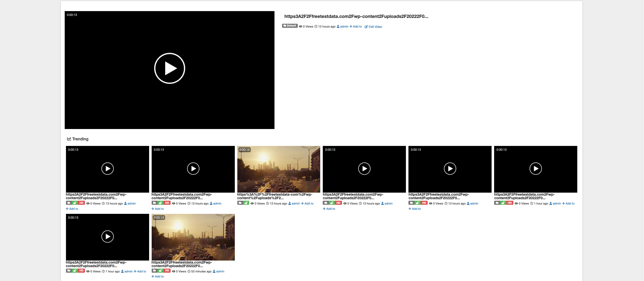This screenshot has height=281, width=644.
Task: Open the thumbnail of the video posted 53 minutes ago
Action: point(193,237)
